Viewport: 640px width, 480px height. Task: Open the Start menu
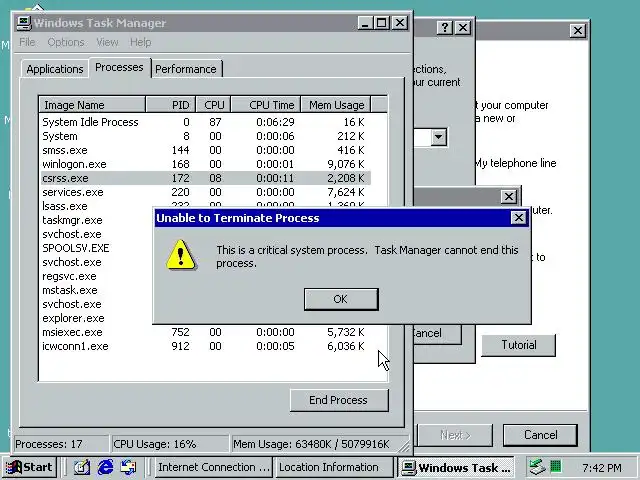coord(29,467)
